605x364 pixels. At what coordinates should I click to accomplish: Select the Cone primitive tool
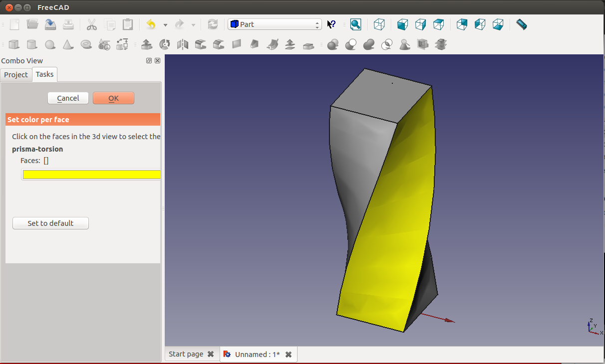[68, 45]
